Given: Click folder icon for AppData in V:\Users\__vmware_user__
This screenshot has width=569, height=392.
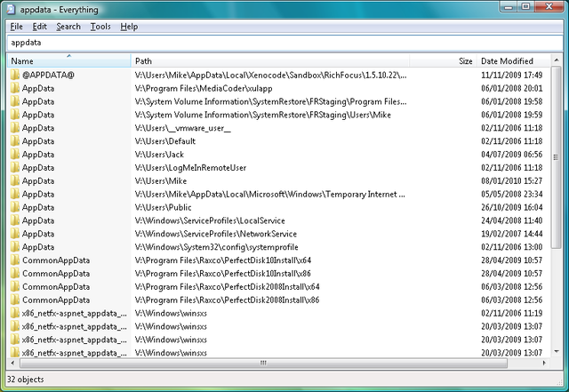Looking at the screenshot, I should pos(15,128).
